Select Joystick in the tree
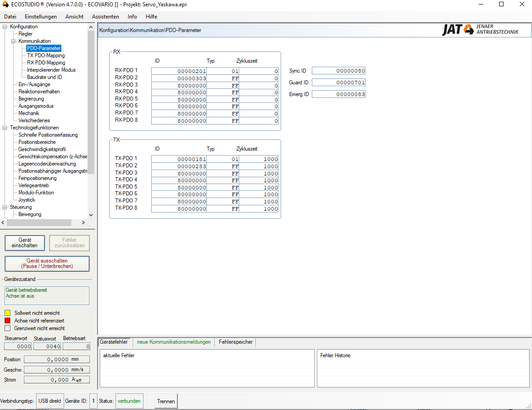Viewport: 532px width, 410px height. (x=27, y=200)
